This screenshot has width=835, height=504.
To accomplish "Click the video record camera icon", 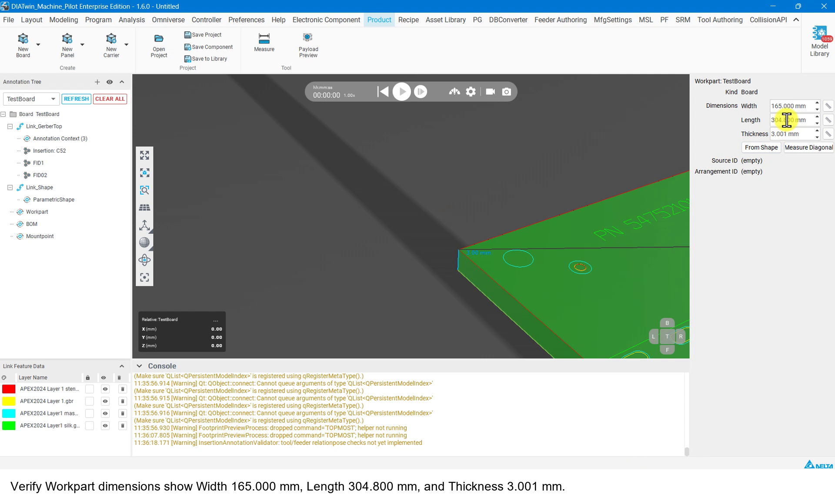I will (490, 92).
